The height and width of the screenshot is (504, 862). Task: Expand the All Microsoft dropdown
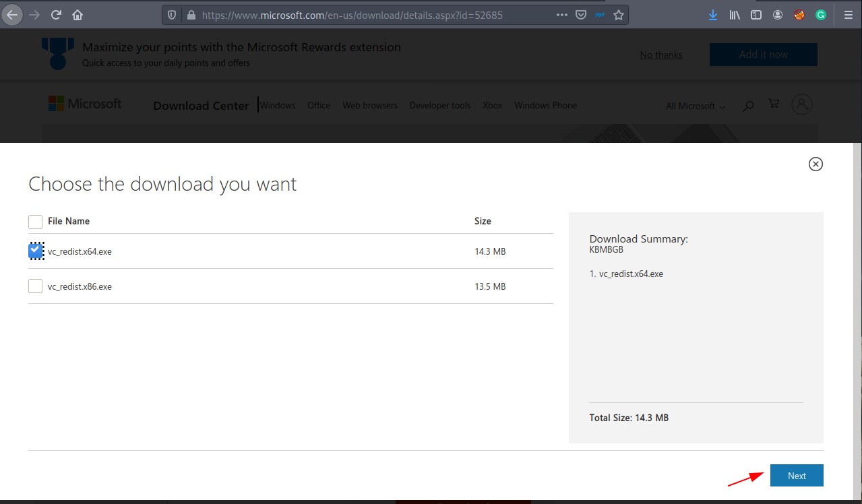point(696,106)
